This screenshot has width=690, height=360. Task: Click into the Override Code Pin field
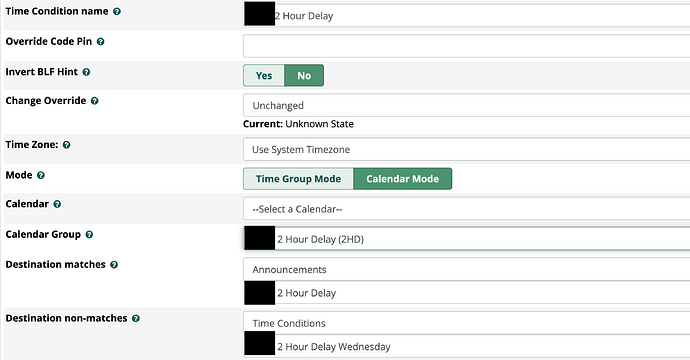pyautogui.click(x=466, y=46)
